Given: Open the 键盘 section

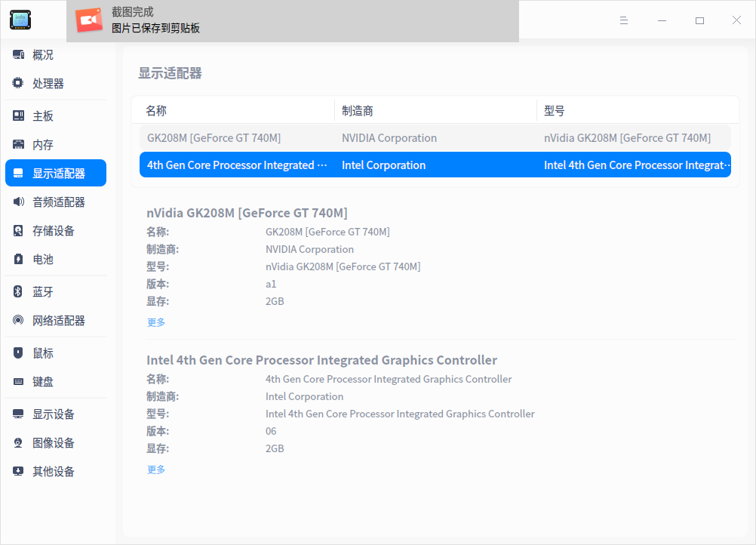Looking at the screenshot, I should click(56, 381).
